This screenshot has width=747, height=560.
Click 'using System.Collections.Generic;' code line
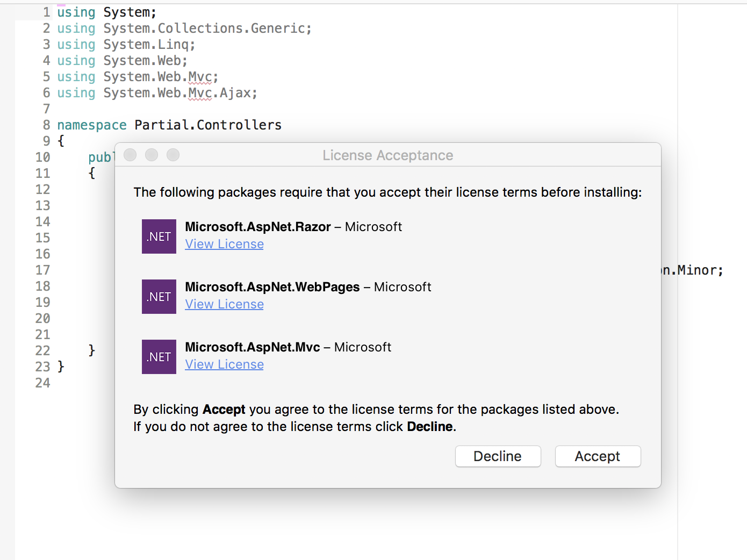coord(184,28)
